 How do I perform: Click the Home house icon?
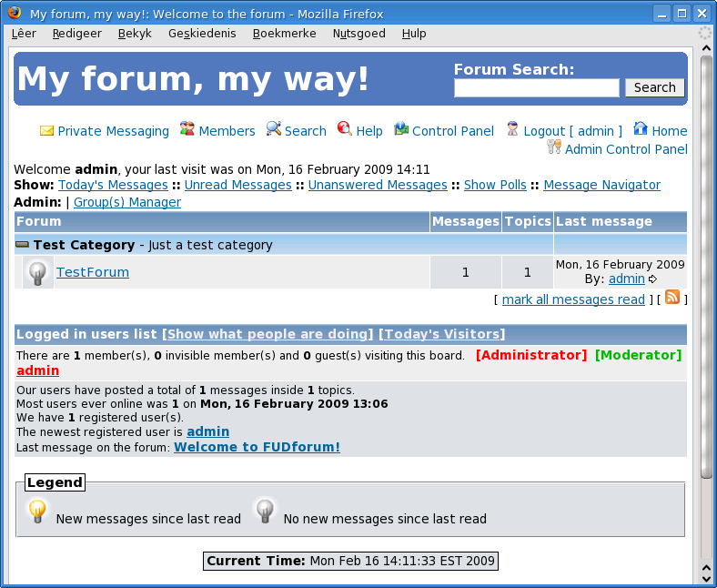click(x=641, y=129)
